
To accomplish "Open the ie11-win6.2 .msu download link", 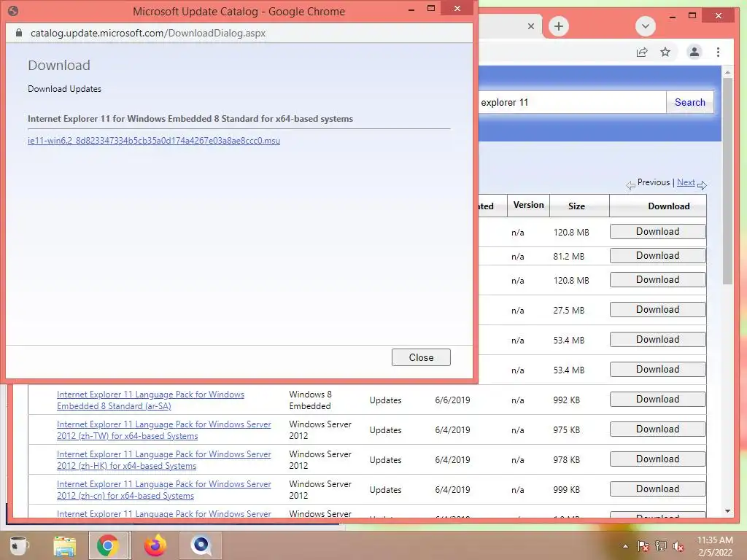I will [154, 141].
